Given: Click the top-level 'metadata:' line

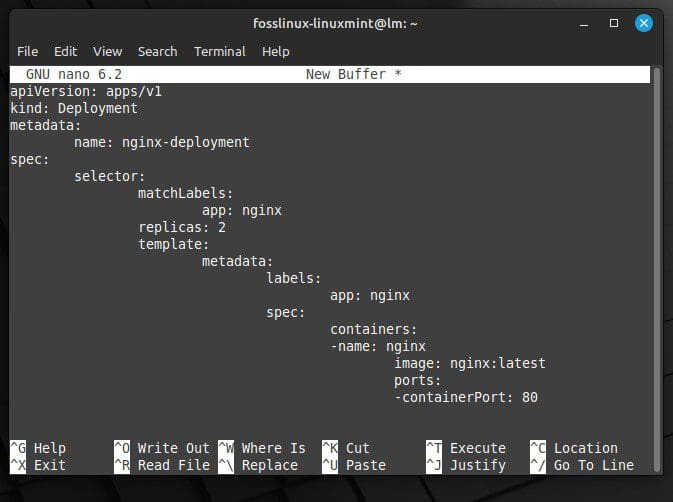Looking at the screenshot, I should click(x=45, y=125).
